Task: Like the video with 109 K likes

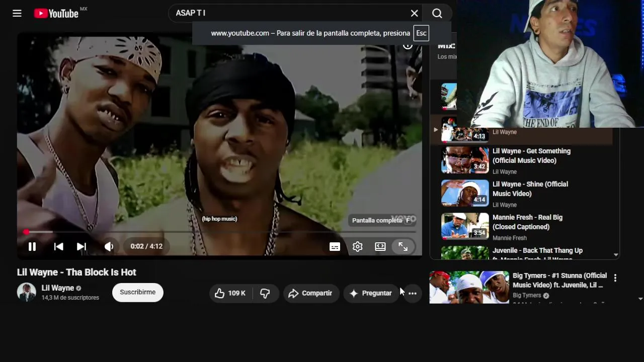Action: (230, 293)
